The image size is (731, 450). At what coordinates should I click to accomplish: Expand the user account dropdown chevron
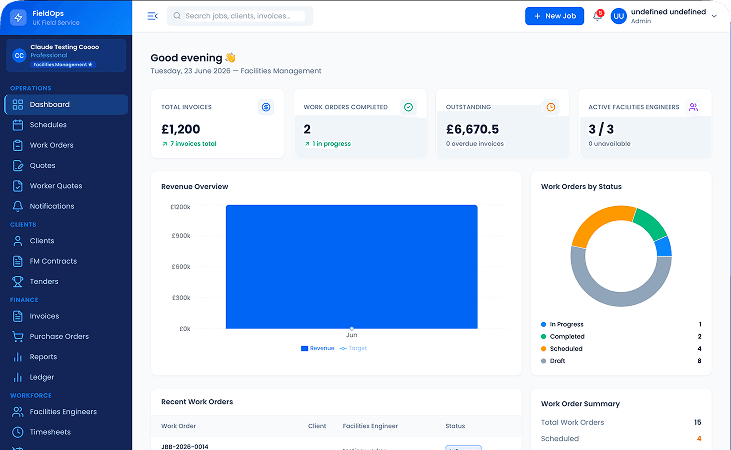tap(714, 16)
